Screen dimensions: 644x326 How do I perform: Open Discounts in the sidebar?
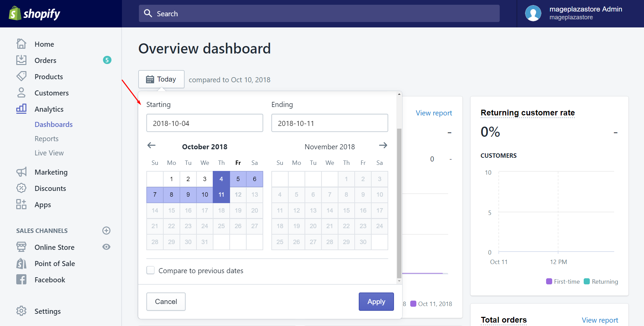(50, 188)
